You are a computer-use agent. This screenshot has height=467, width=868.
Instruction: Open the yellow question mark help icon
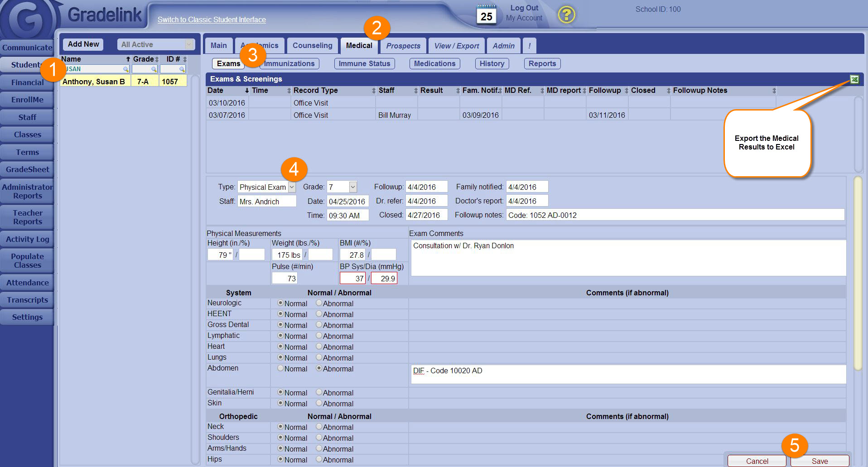point(566,15)
